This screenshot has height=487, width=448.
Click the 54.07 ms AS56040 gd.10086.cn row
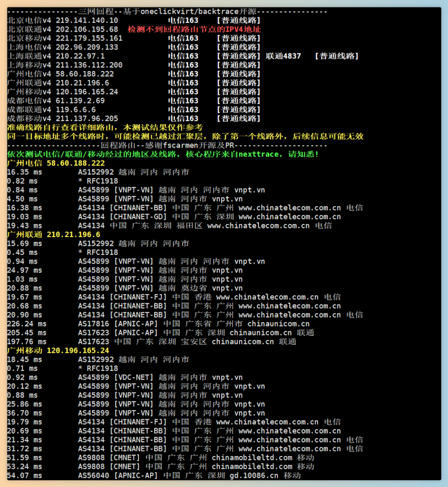(154, 476)
